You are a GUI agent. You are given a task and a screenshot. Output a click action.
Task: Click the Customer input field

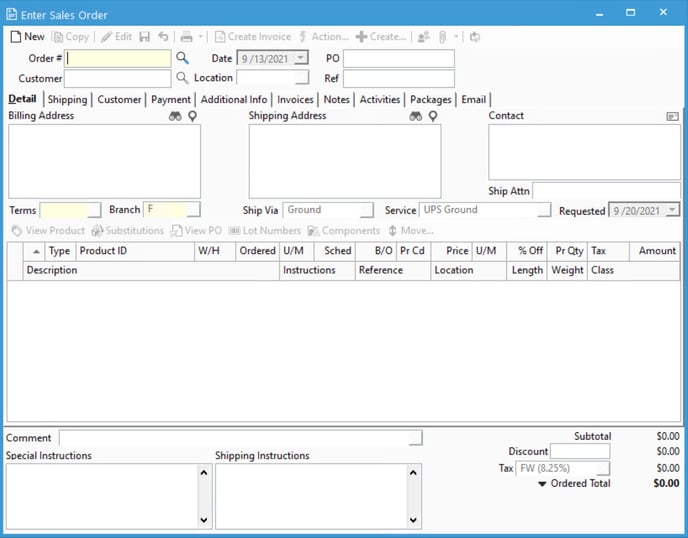click(x=117, y=79)
